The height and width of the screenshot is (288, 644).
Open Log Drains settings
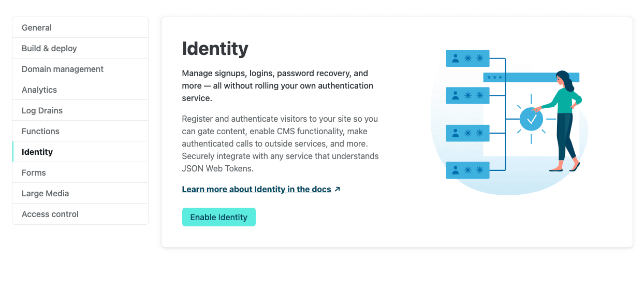click(x=80, y=110)
